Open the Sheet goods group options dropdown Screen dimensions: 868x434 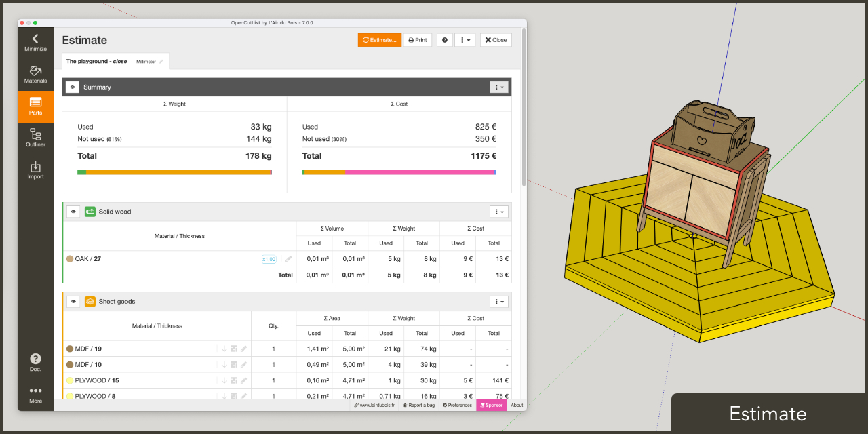click(499, 301)
